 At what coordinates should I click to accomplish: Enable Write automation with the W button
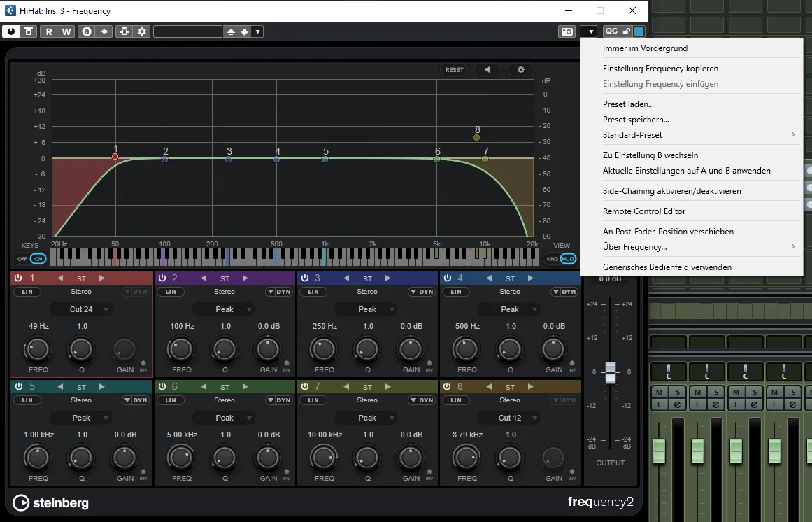67,31
